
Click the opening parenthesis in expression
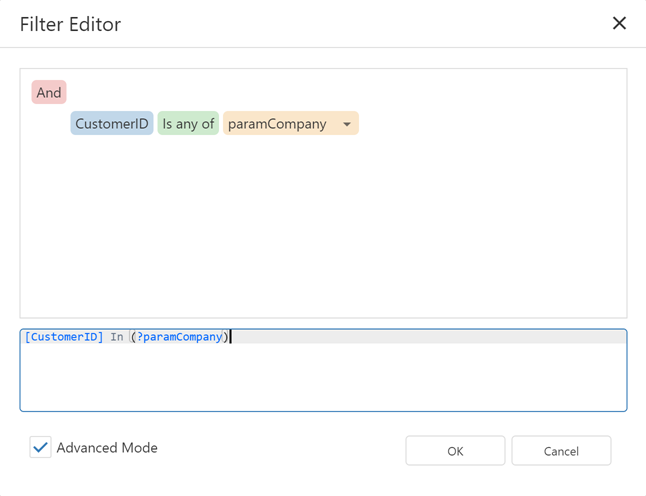click(x=132, y=337)
